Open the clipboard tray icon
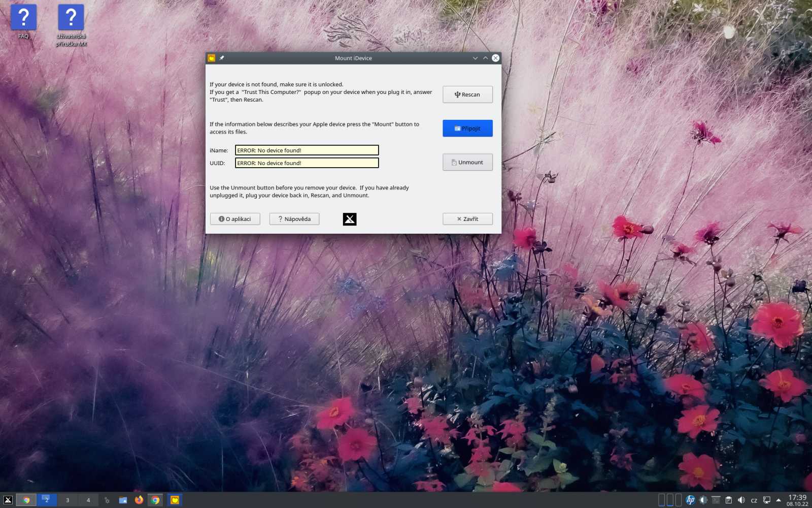 coord(729,500)
